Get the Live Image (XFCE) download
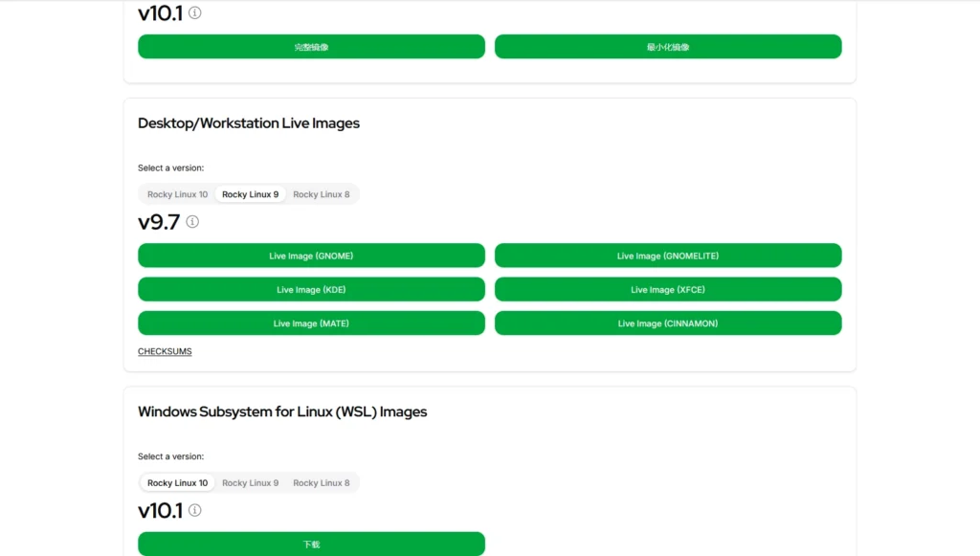 pyautogui.click(x=668, y=289)
